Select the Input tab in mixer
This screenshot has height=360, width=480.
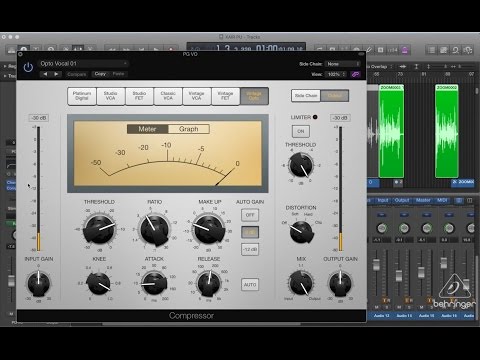point(383,200)
